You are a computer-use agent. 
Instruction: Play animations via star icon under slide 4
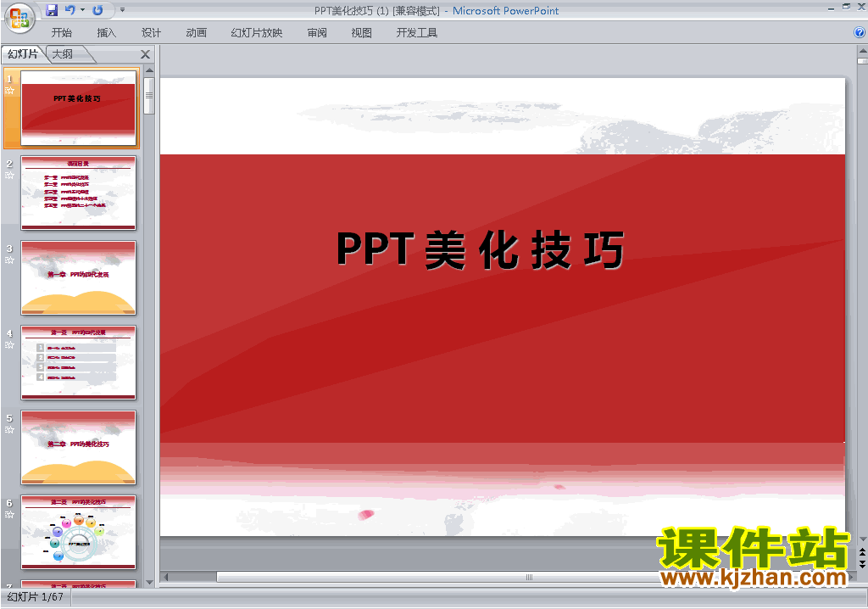point(9,344)
